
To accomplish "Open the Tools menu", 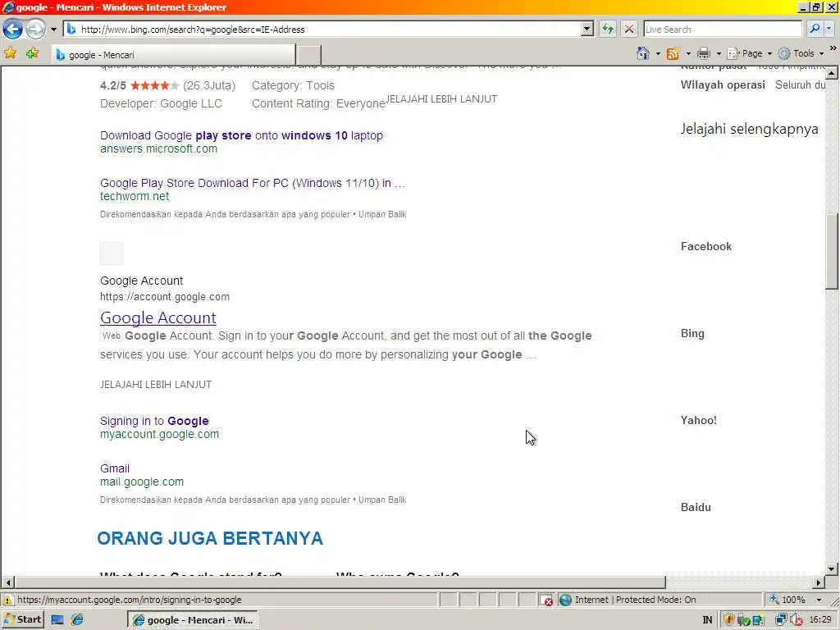I will pos(801,53).
